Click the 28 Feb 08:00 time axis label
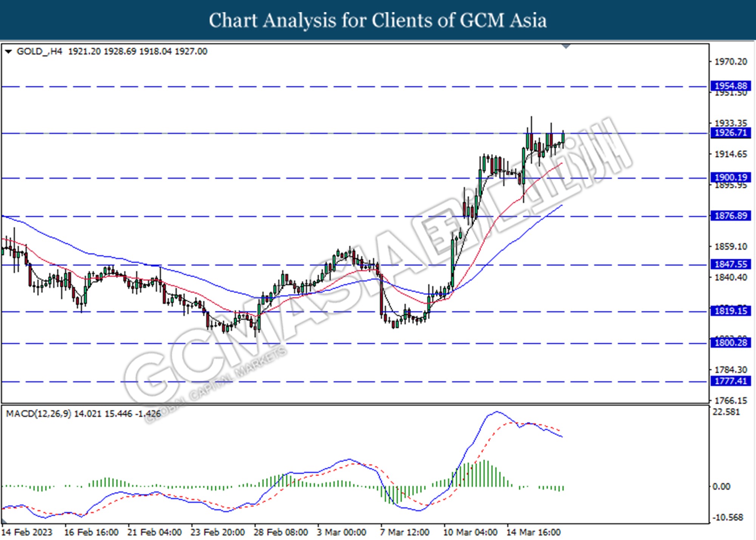 click(x=280, y=532)
